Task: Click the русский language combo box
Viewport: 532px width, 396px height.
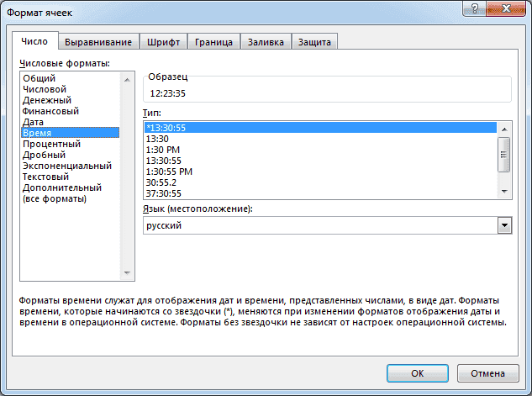Action: (x=319, y=225)
